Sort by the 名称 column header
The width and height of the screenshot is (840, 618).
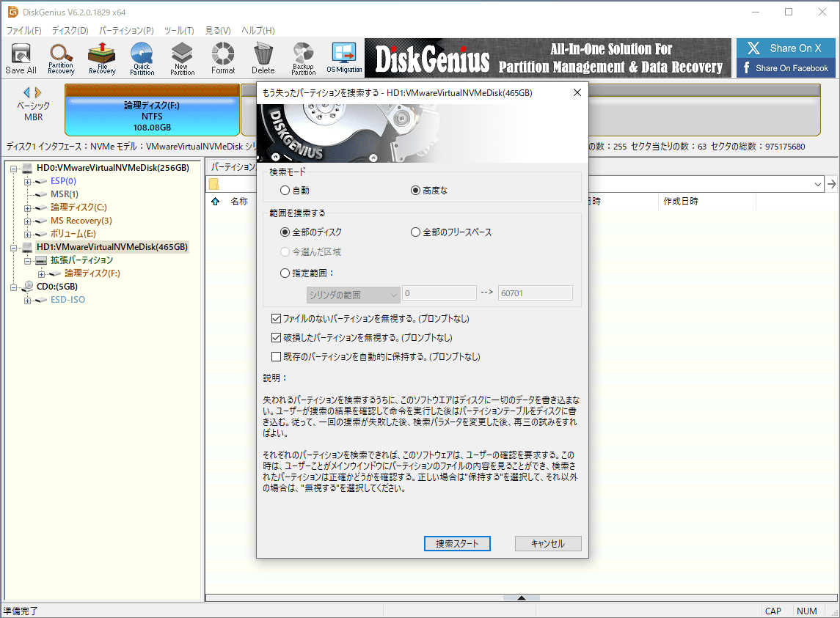(x=239, y=202)
